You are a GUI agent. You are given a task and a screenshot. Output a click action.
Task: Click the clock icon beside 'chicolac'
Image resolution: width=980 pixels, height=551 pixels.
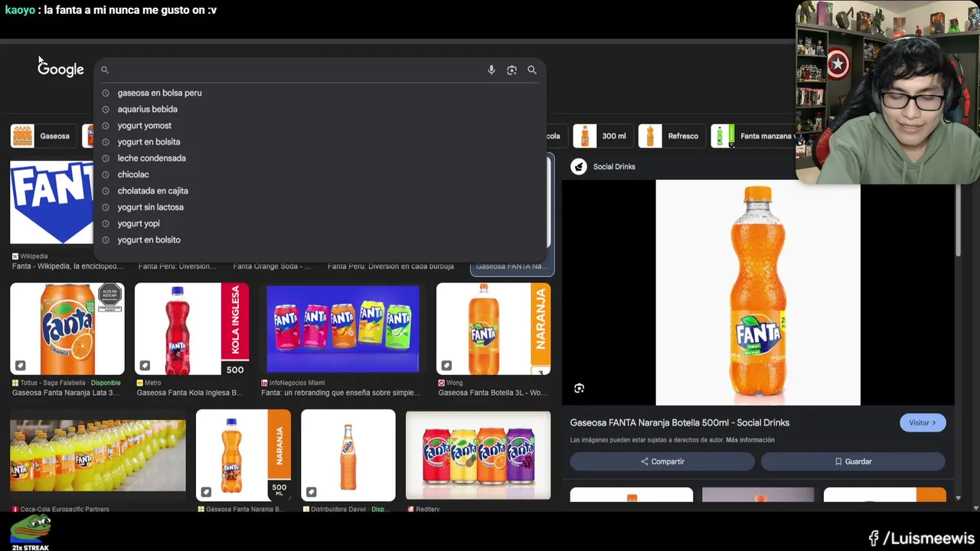pyautogui.click(x=106, y=174)
